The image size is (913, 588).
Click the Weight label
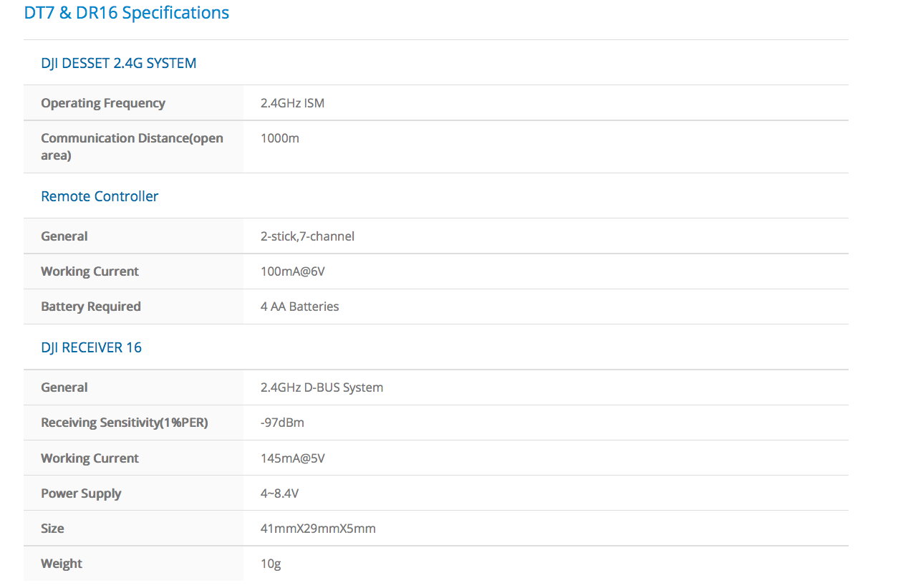(62, 564)
